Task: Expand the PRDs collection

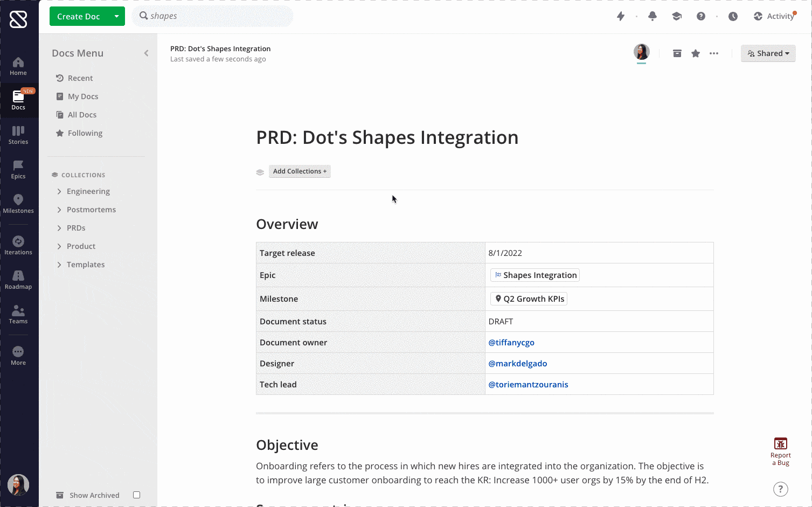Action: 59,228
